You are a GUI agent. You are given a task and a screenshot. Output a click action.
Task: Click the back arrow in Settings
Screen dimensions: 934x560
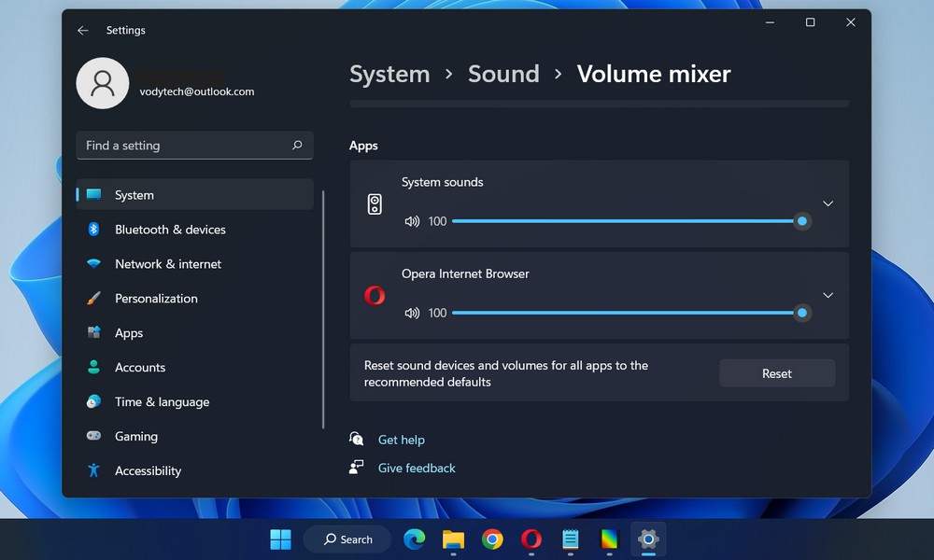(83, 31)
